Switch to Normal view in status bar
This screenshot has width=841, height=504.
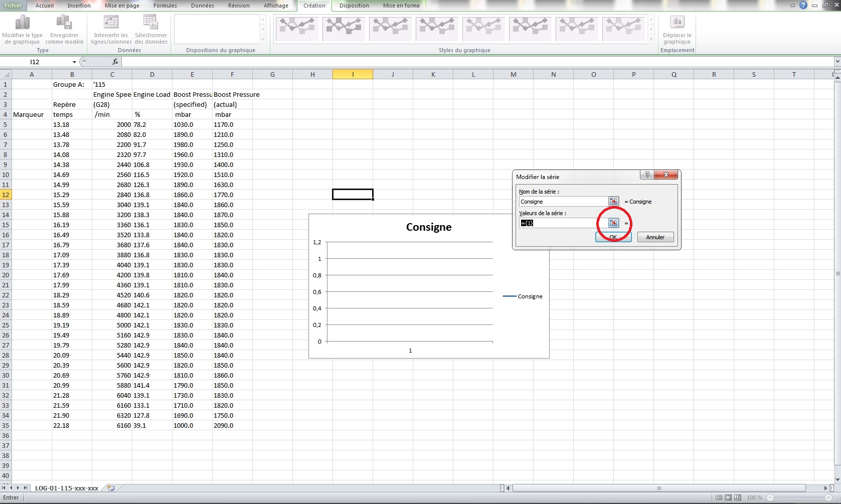(719, 497)
